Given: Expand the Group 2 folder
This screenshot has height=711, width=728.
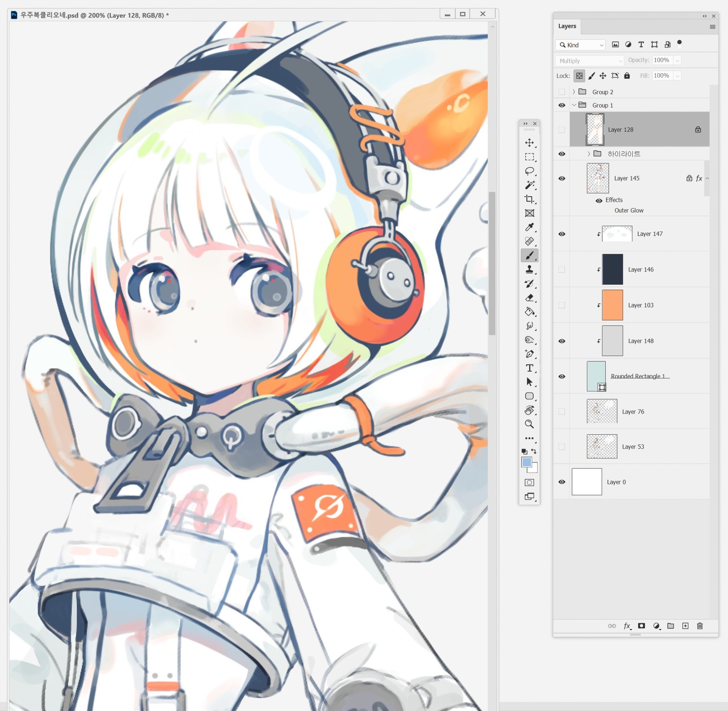Looking at the screenshot, I should coord(574,92).
